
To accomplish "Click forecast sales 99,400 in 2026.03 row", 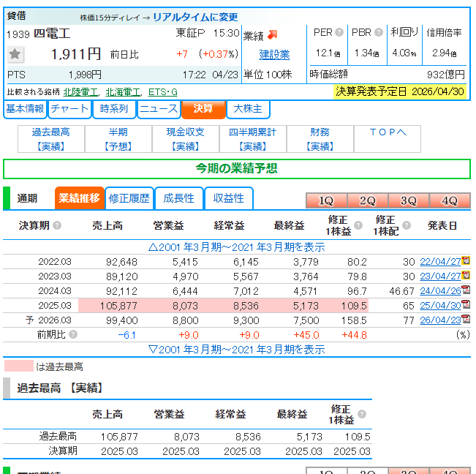I will pyautogui.click(x=121, y=320).
